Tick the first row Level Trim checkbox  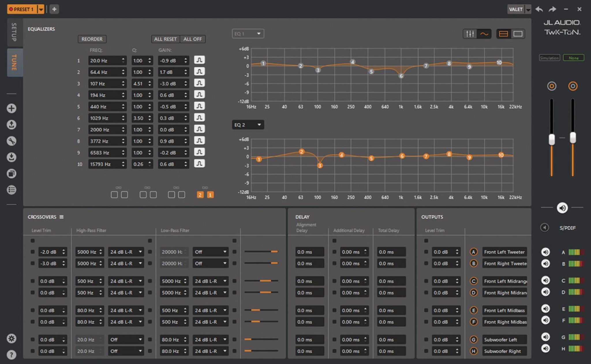(x=33, y=252)
